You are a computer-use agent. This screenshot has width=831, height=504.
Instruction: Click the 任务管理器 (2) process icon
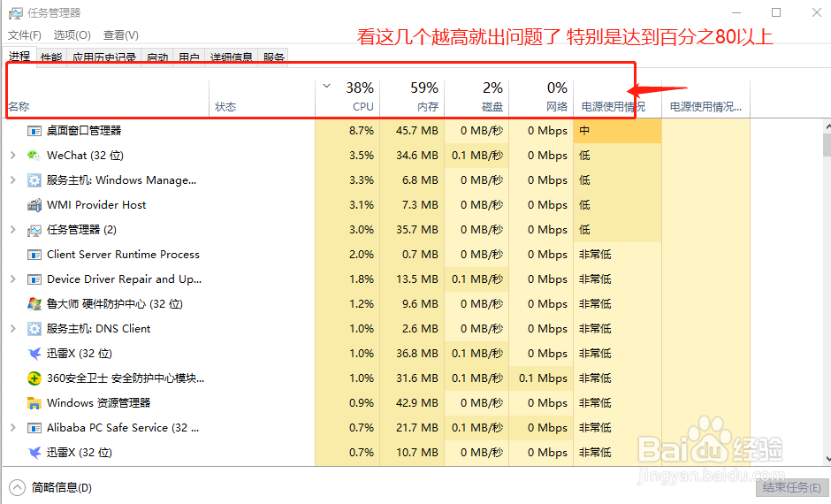[x=34, y=230]
